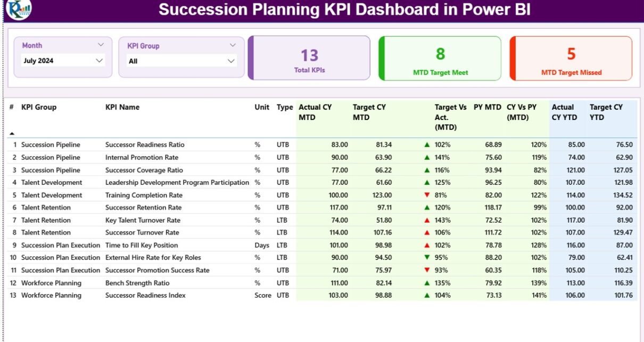Image resolution: width=644 pixels, height=342 pixels.
Task: Click green up arrow in Successor Readiness Ratio row
Action: [x=427, y=144]
